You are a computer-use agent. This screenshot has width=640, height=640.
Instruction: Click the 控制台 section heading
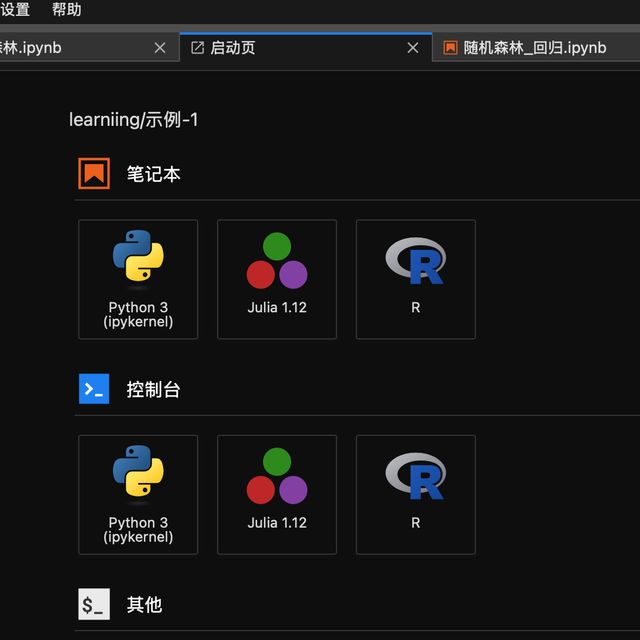(x=153, y=389)
